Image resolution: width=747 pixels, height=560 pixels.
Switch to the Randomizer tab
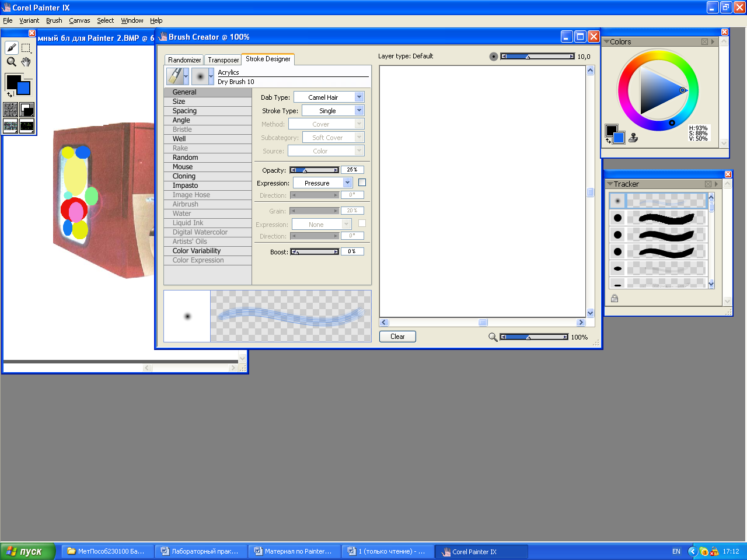tap(184, 60)
